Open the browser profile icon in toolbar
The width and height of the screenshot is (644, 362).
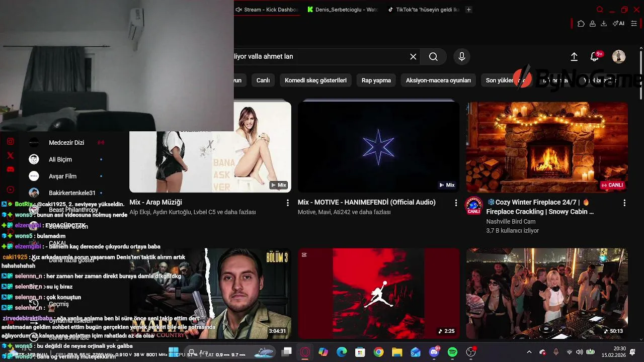[593, 24]
